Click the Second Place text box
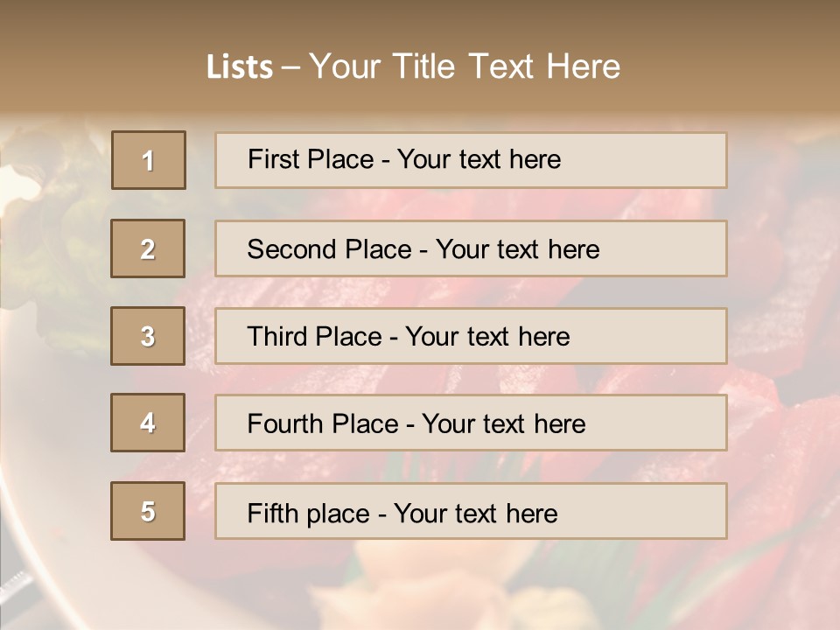 [x=471, y=248]
